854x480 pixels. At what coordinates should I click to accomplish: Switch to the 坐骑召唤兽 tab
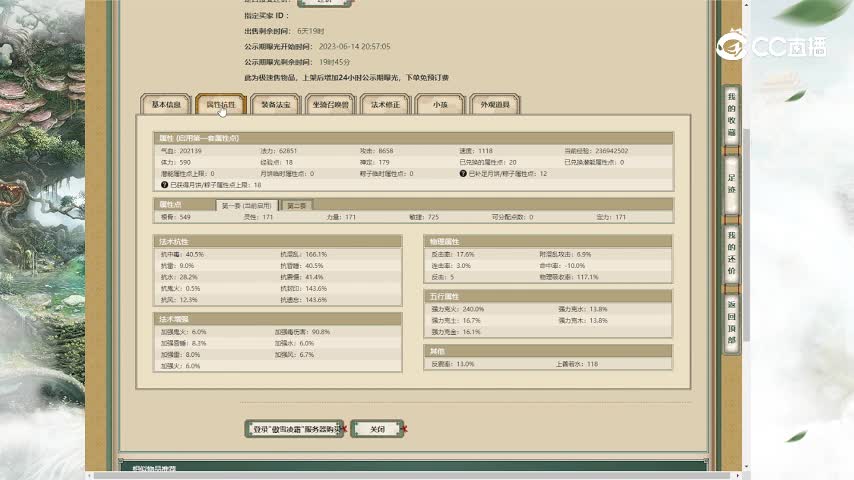coord(330,104)
